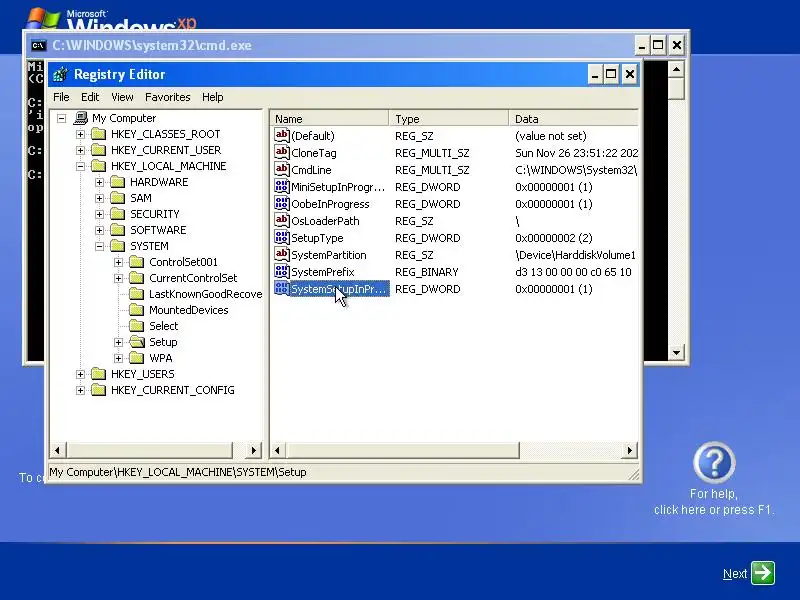Expand the WPA key
Image resolution: width=800 pixels, height=600 pixels.
point(118,358)
